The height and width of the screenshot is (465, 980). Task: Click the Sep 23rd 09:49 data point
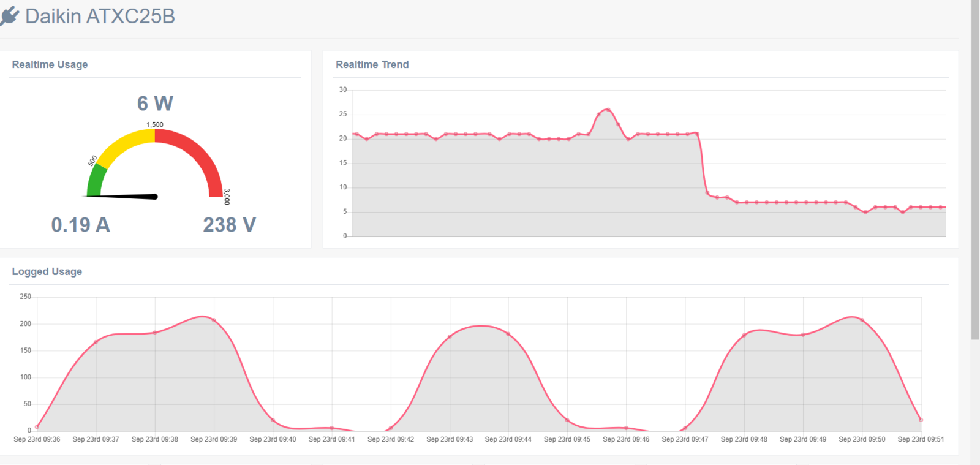click(x=803, y=335)
